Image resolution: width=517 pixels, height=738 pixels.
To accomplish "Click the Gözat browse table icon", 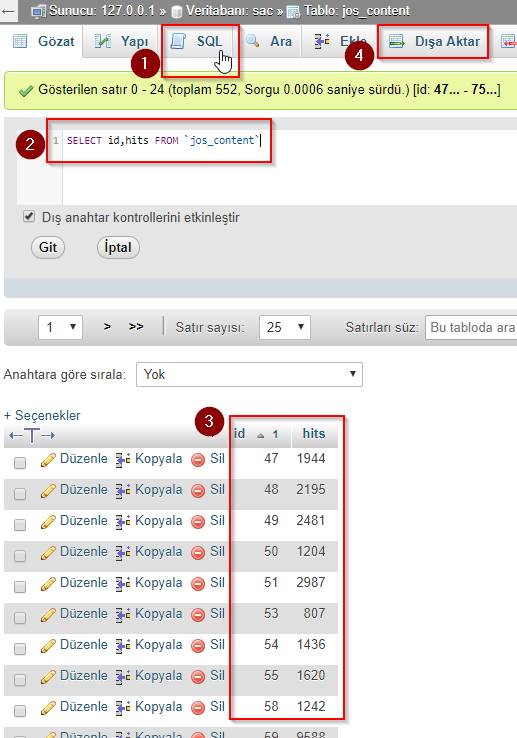I will point(20,41).
